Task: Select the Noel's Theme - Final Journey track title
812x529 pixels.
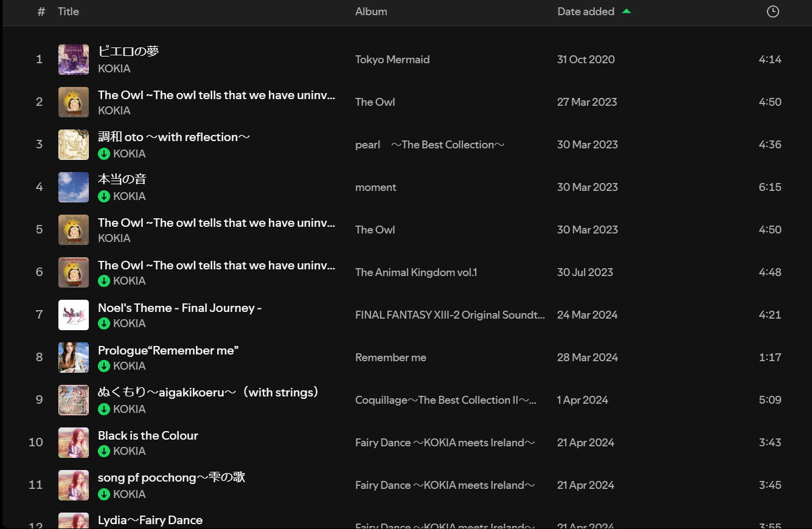Action: point(179,308)
